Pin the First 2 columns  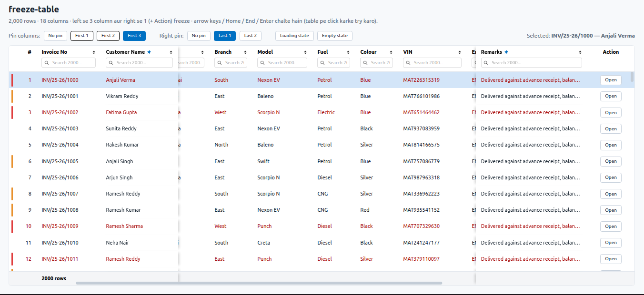108,36
